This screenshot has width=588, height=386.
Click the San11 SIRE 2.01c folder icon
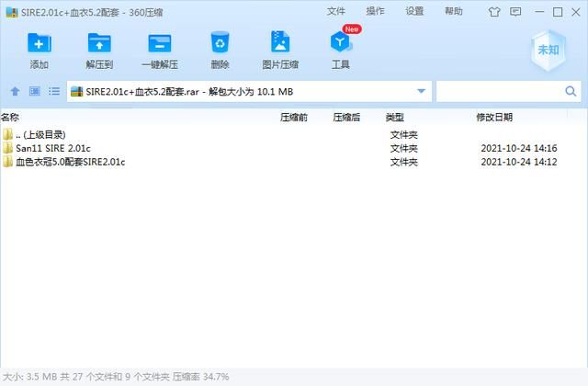[x=7, y=148]
